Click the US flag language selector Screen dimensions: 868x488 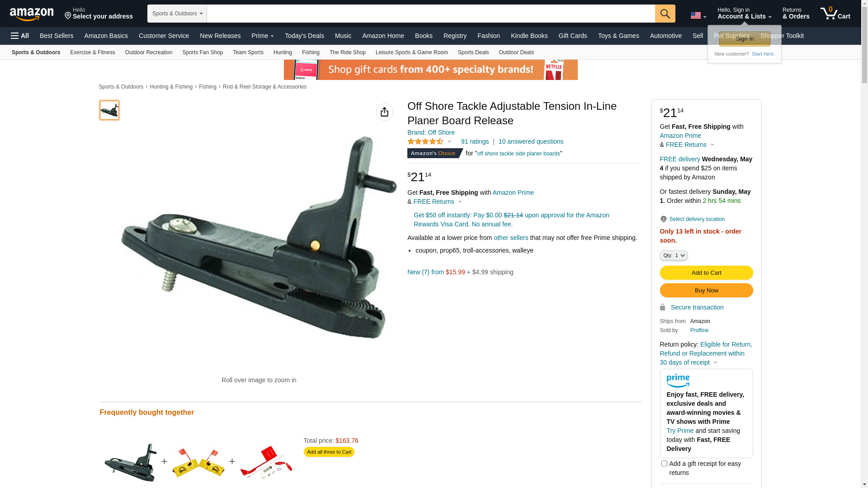[698, 15]
